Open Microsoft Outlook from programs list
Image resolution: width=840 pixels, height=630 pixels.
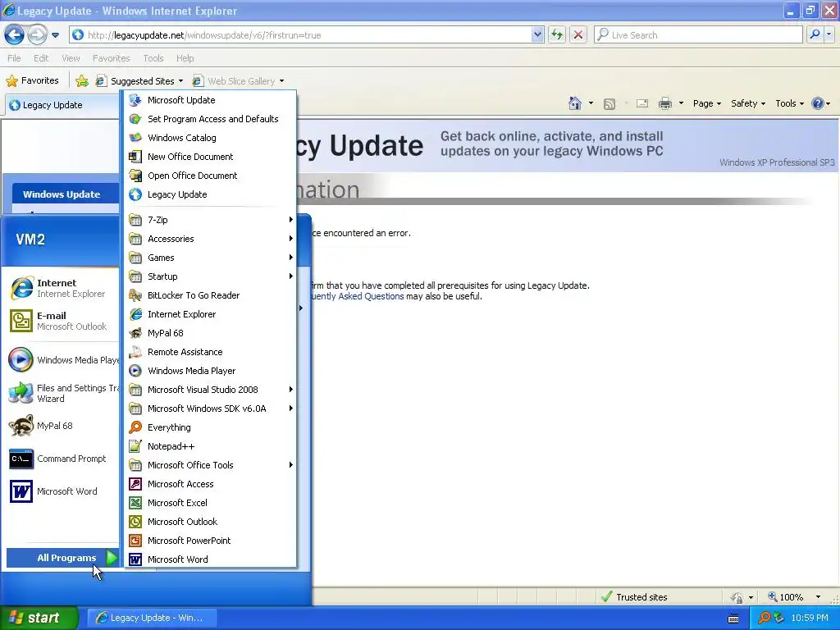click(x=210, y=522)
